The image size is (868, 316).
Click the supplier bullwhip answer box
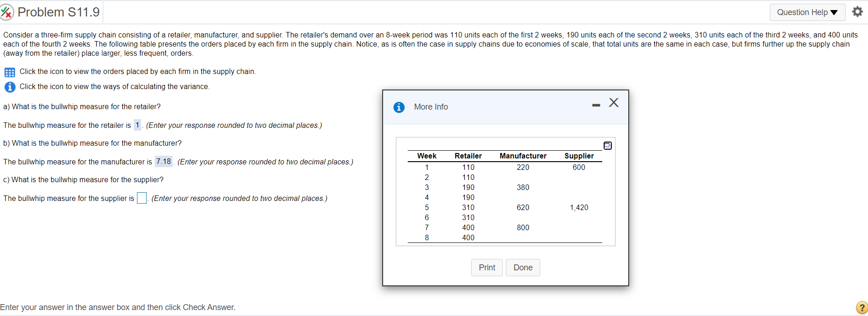(142, 198)
